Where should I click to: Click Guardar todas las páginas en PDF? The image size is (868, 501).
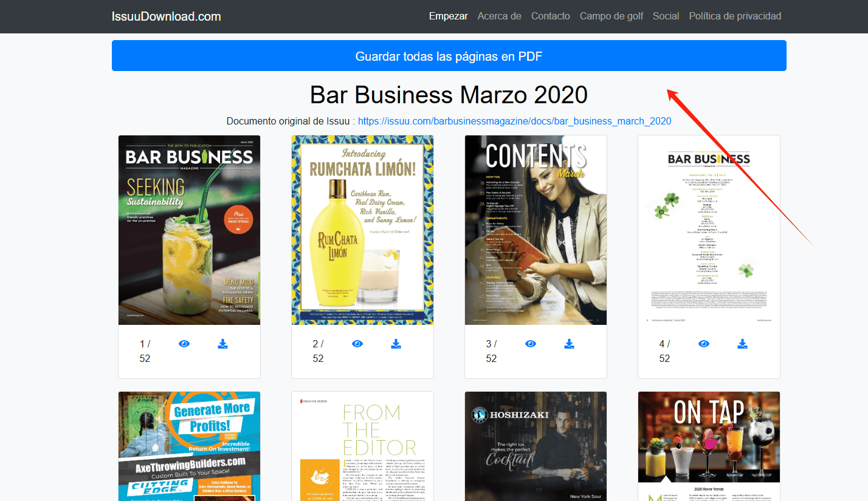449,56
